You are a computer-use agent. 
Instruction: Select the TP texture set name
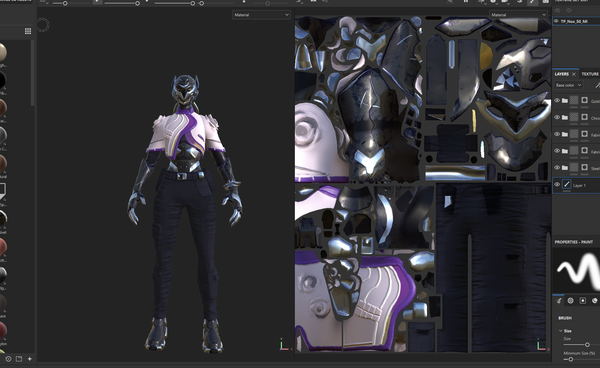[x=574, y=21]
